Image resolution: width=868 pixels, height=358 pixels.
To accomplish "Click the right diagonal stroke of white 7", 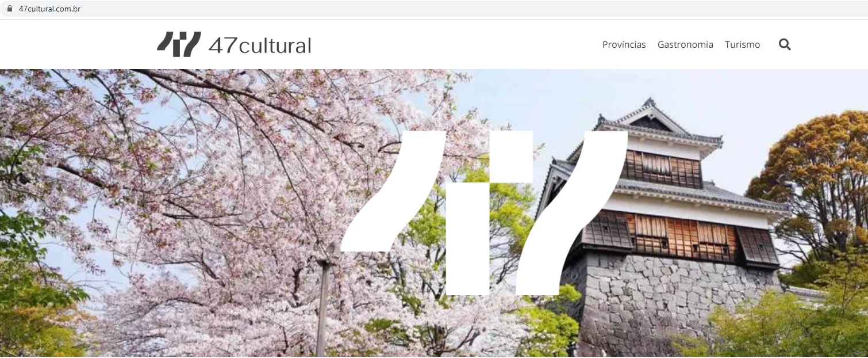I will pos(572,213).
